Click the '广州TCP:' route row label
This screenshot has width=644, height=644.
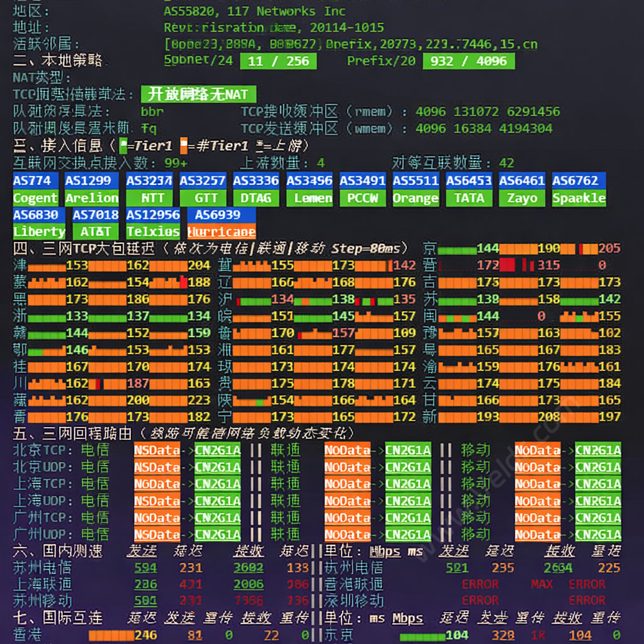click(x=43, y=518)
